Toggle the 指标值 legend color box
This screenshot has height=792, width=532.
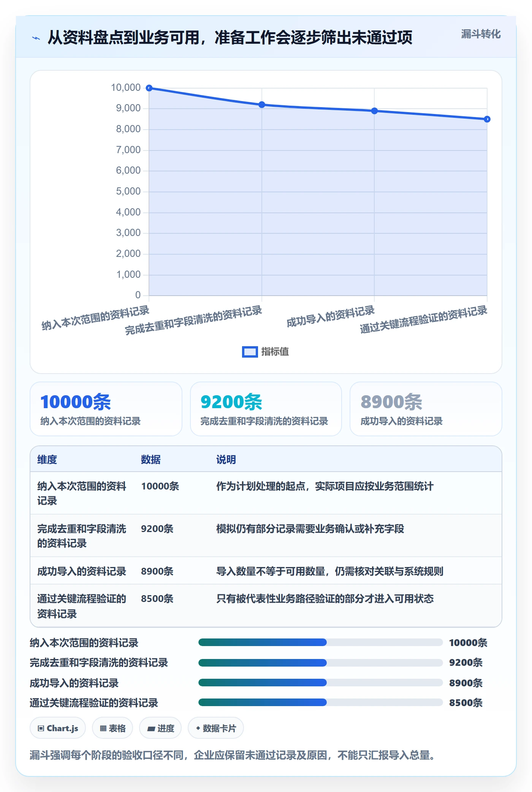coord(250,352)
